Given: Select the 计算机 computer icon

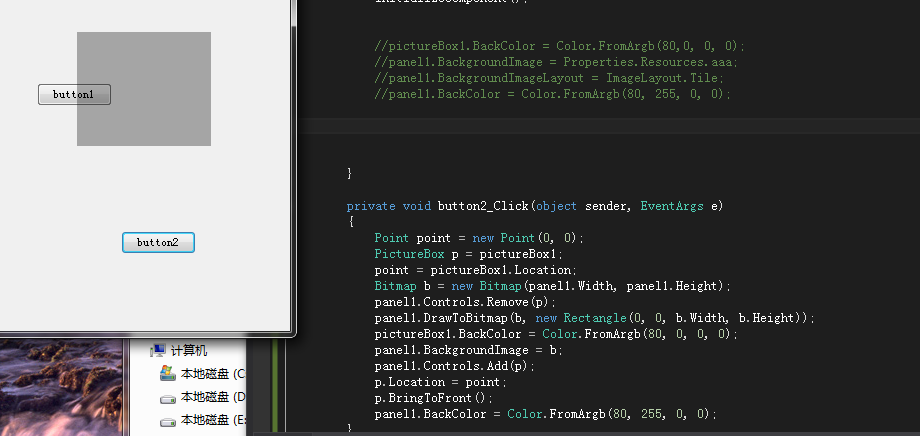Looking at the screenshot, I should click(x=158, y=351).
